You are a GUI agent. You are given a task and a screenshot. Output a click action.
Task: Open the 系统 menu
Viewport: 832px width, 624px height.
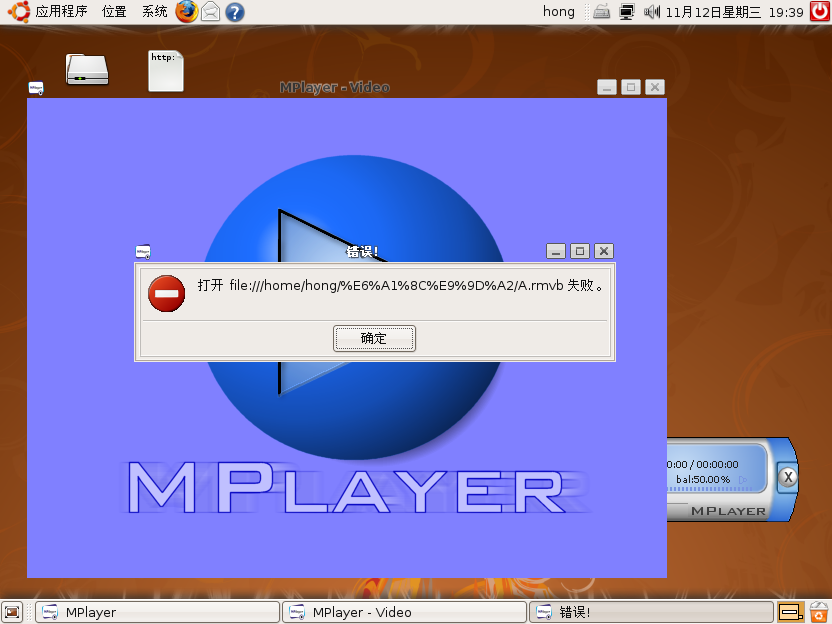[x=154, y=11]
